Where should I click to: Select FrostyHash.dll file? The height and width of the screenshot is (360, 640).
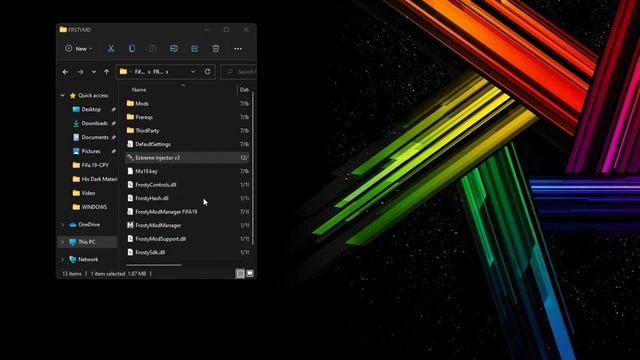pyautogui.click(x=152, y=198)
